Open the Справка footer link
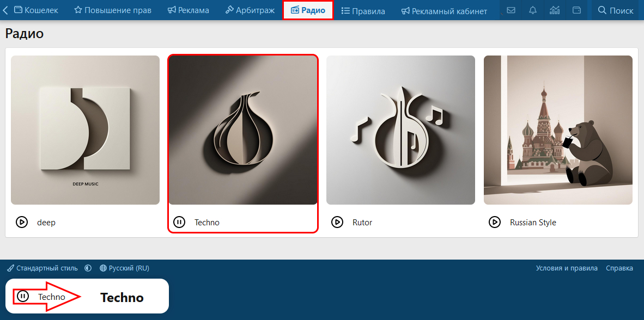The image size is (644, 320). tap(619, 268)
